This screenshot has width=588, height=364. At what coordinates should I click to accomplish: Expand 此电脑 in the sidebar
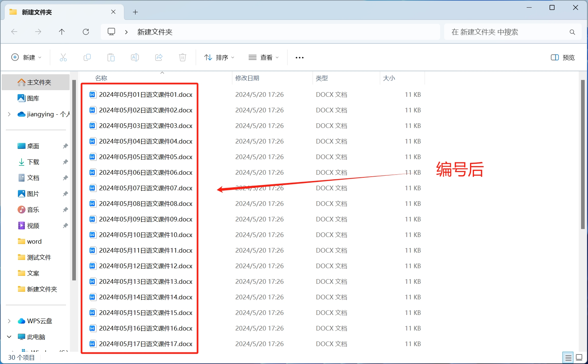coord(9,336)
